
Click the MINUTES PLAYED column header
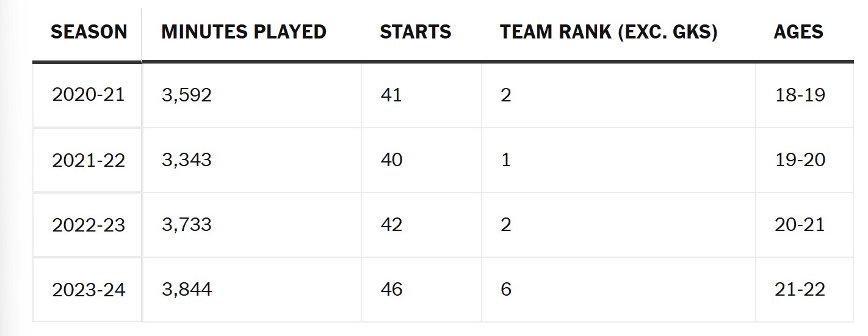(244, 32)
